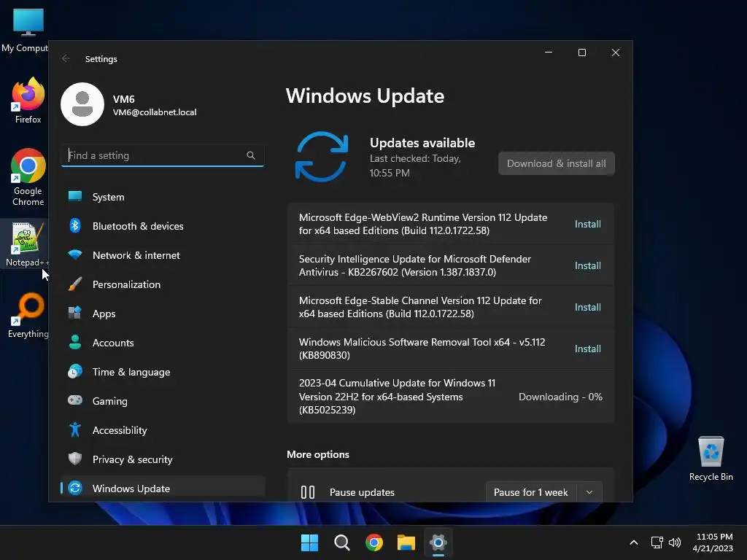Install Edge-WebView2 Runtime update
The width and height of the screenshot is (747, 560).
[x=587, y=224]
